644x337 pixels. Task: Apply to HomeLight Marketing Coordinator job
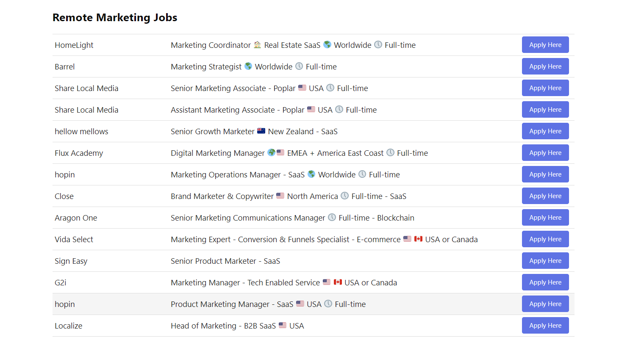pos(545,45)
